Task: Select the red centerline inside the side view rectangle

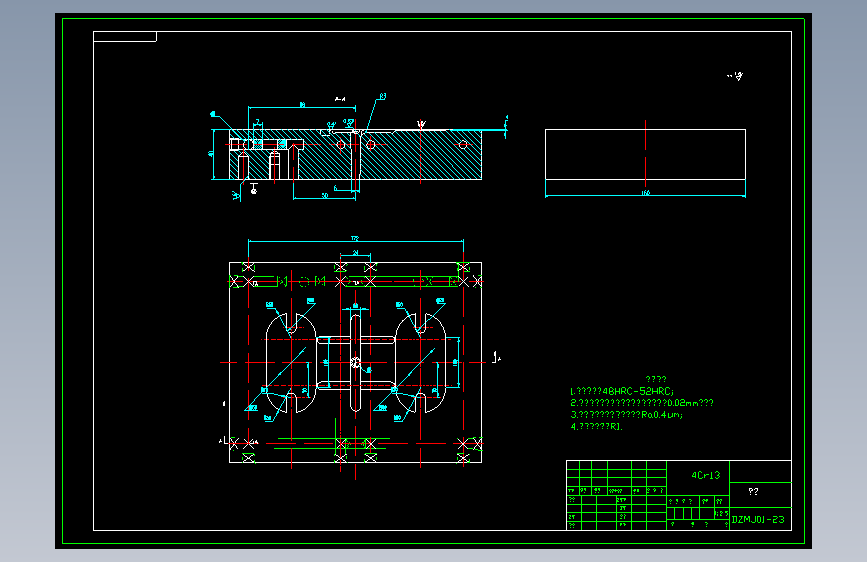Action: (x=645, y=154)
